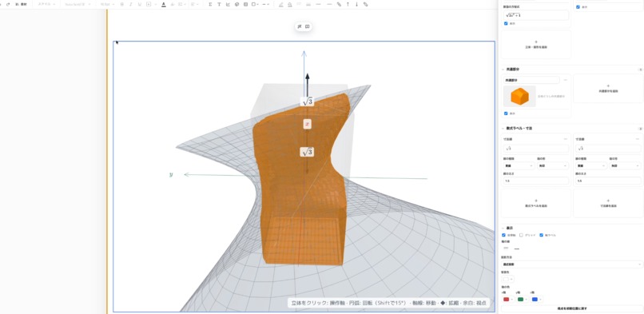644x314 pixels.
Task: Click the orange 共通部分 solid thumbnail
Action: coord(519,96)
